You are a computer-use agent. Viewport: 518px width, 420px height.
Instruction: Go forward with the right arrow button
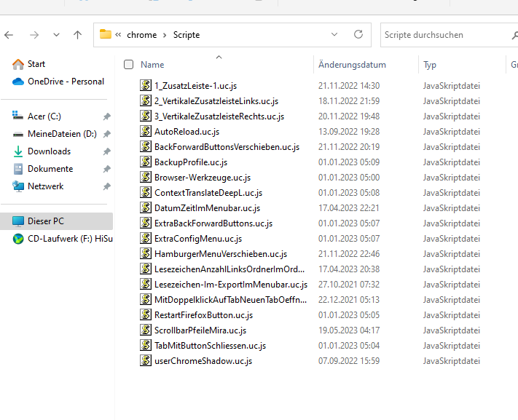pos(34,35)
